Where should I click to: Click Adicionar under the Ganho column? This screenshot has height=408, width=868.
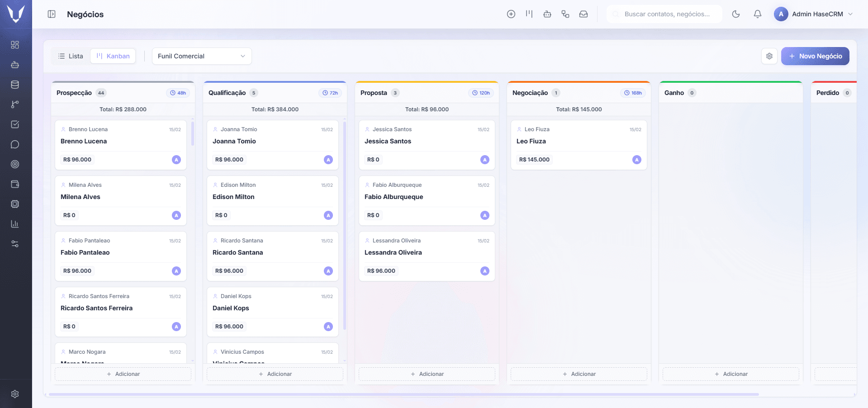[x=730, y=374]
